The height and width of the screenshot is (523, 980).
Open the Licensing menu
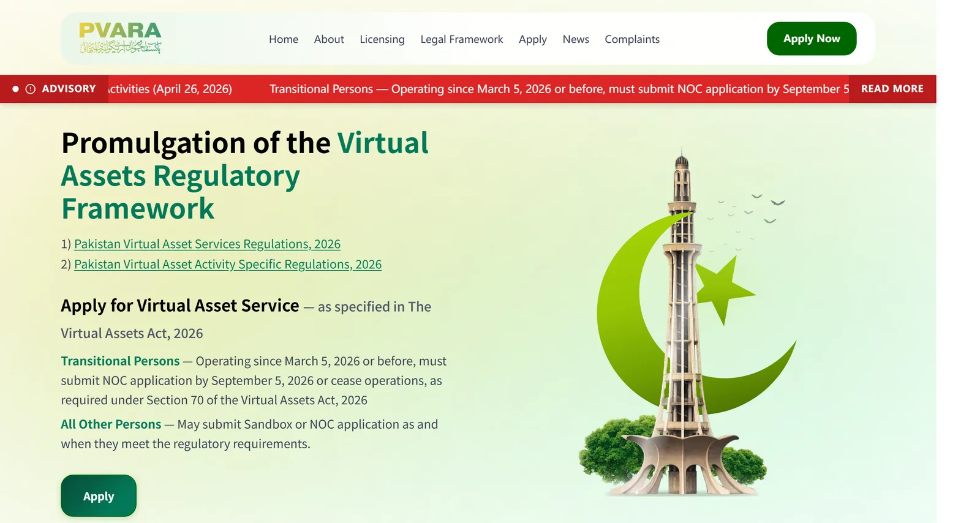382,39
